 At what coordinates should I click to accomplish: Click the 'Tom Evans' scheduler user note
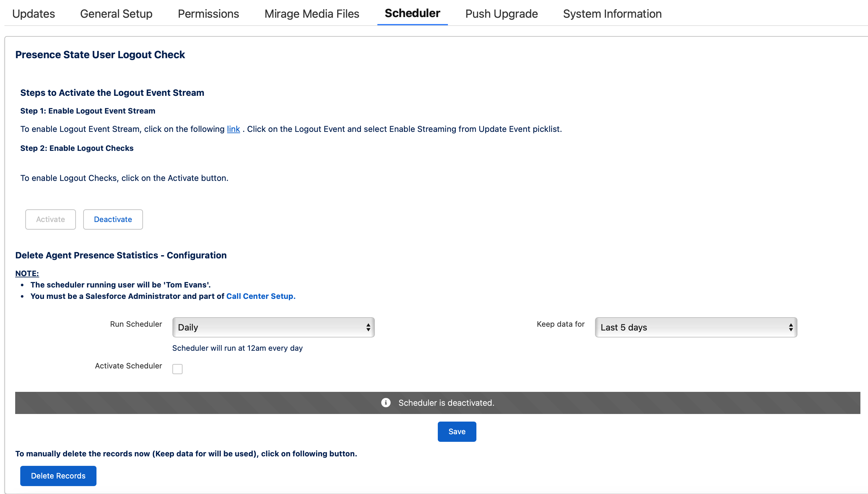pos(121,284)
